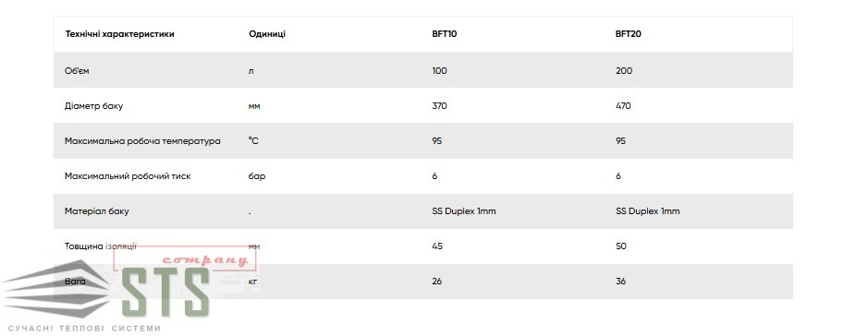Viewport: 868px width, 336px height.
Task: Click the Товщина ізоляції row label
Action: (101, 246)
